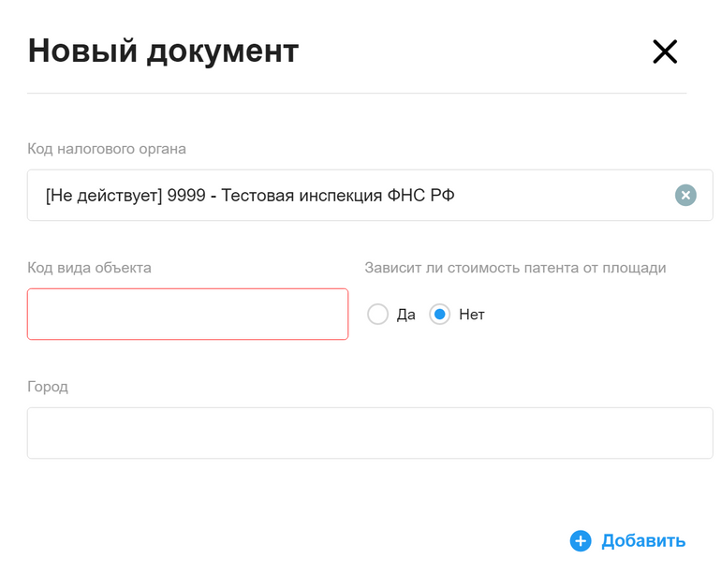Click the Да option label
The width and height of the screenshot is (721, 588).
(x=406, y=315)
